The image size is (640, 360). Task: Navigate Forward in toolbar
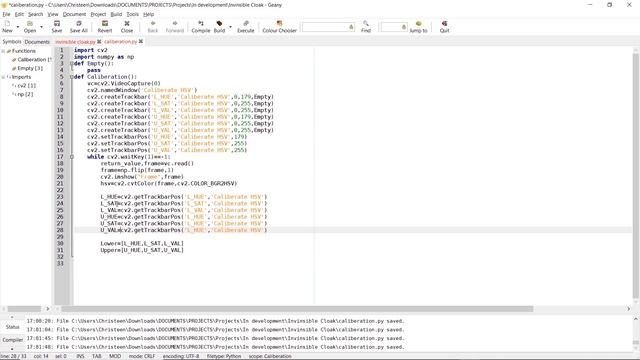click(175, 27)
